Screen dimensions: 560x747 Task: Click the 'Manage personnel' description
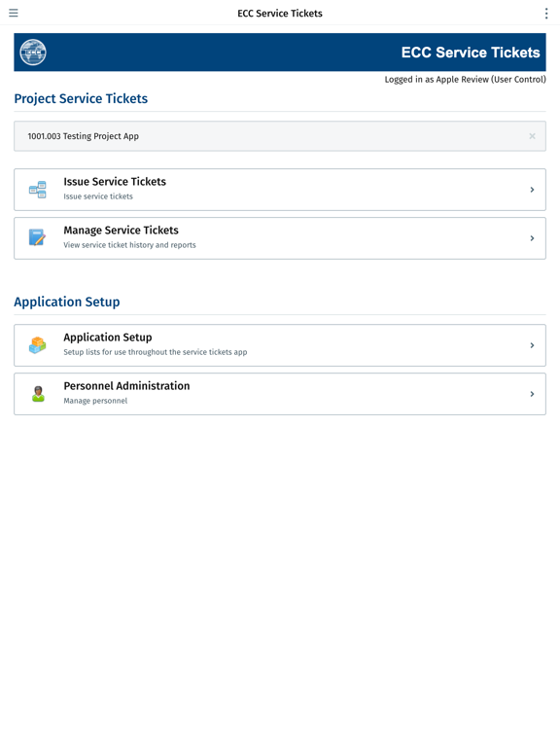(95, 401)
